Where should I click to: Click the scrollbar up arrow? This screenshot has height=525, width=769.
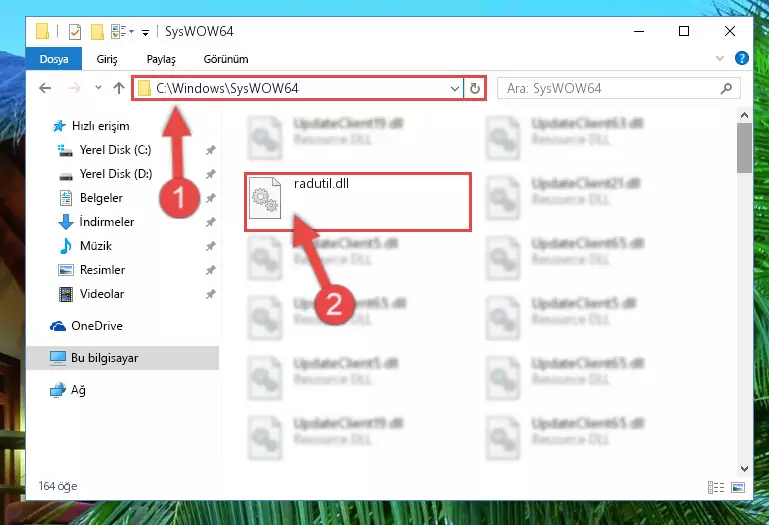tap(744, 116)
